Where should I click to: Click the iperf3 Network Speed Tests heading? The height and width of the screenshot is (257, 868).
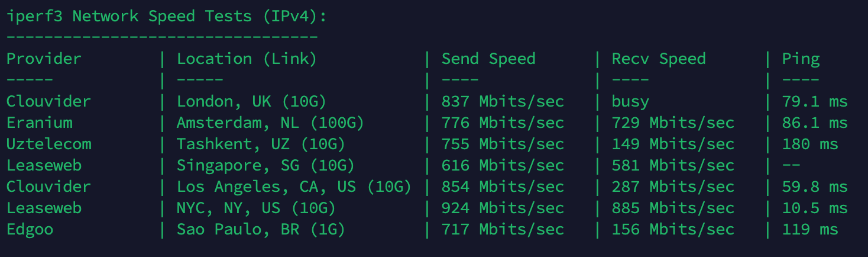pos(167,16)
